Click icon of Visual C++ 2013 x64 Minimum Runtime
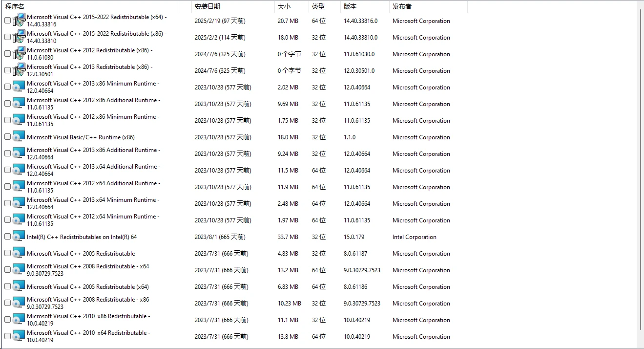The image size is (644, 349). [x=19, y=203]
